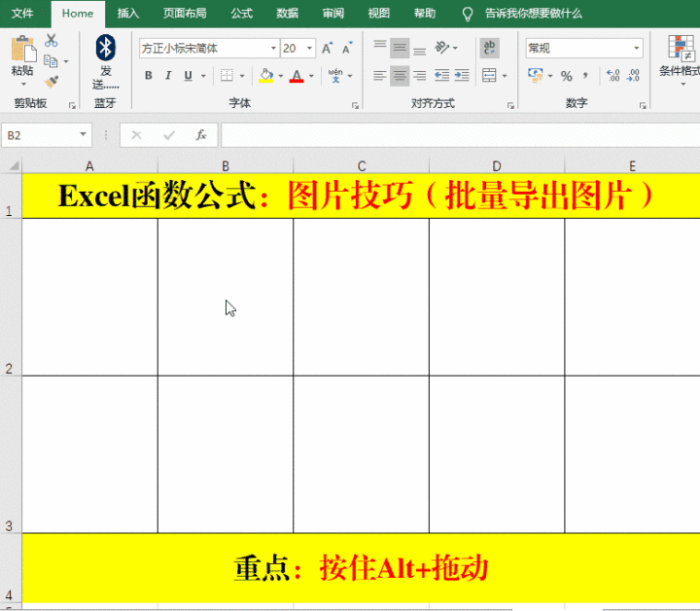Viewport: 700px width, 611px height.
Task: Open borders dropdown arrow
Action: click(x=242, y=76)
